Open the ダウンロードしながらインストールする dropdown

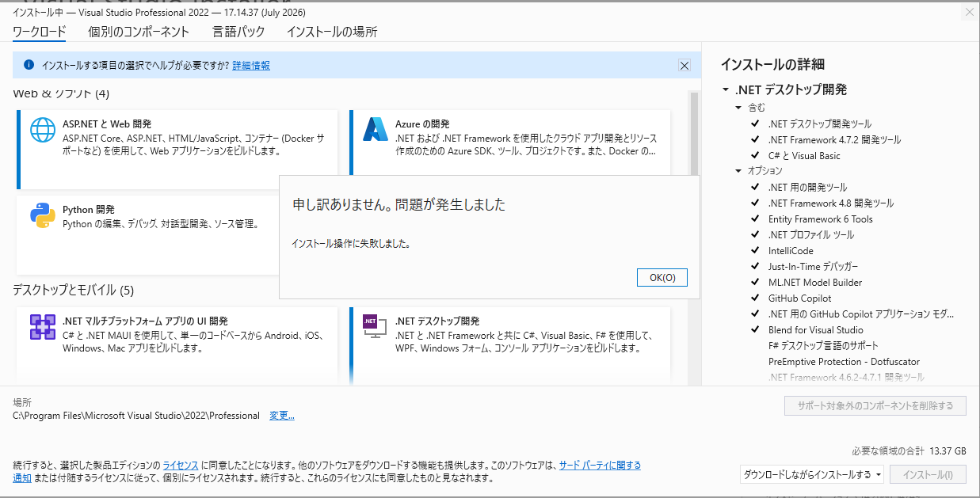[x=813, y=475]
